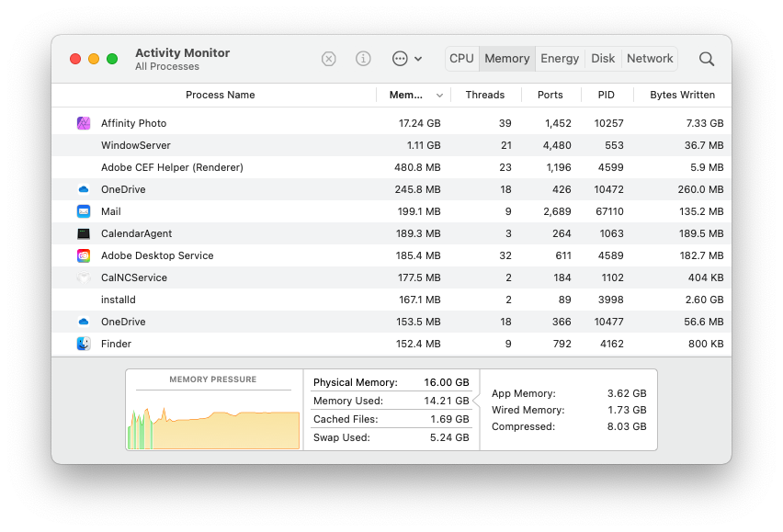Screen dimensions: 783x532
Task: Sort by the Bytes Written column header
Action: point(682,95)
